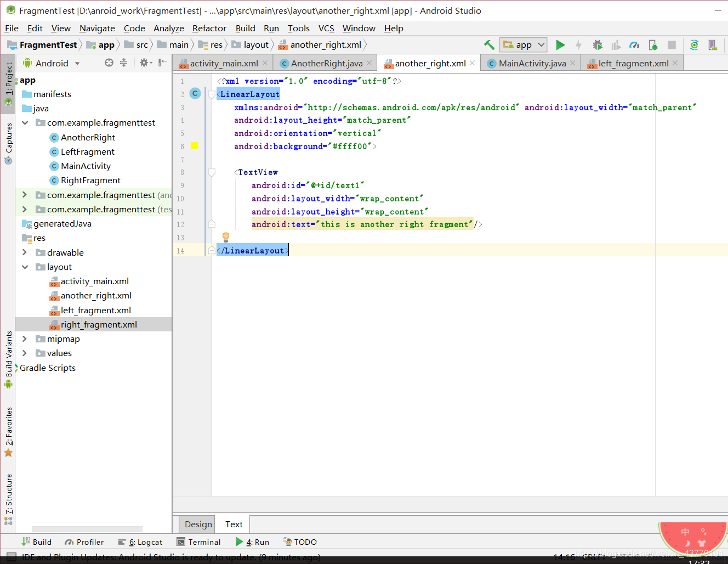Toggle the Structure side panel

pyautogui.click(x=8, y=499)
